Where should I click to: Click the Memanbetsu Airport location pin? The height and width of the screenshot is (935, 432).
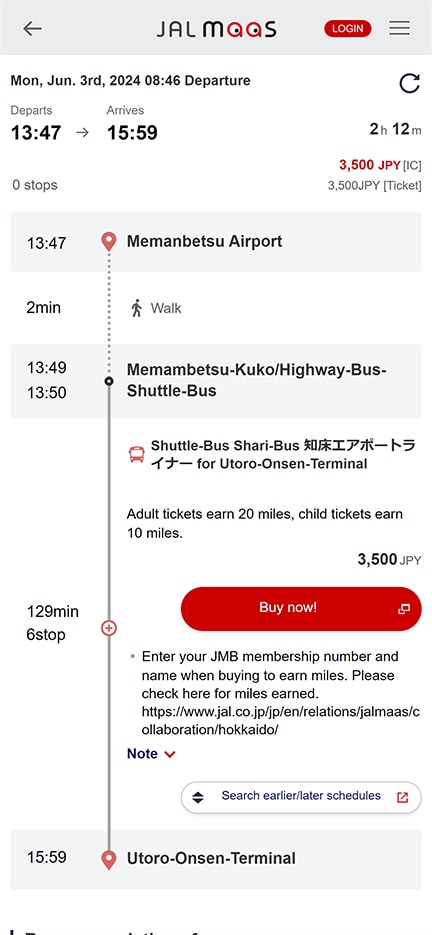[109, 242]
